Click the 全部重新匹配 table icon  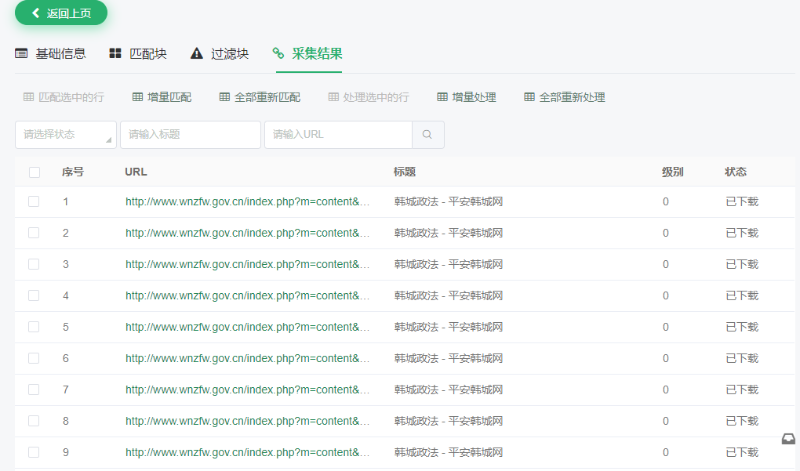224,97
